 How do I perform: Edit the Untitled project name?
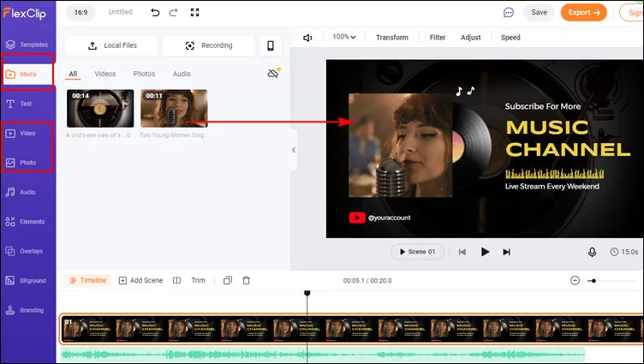[x=121, y=12]
